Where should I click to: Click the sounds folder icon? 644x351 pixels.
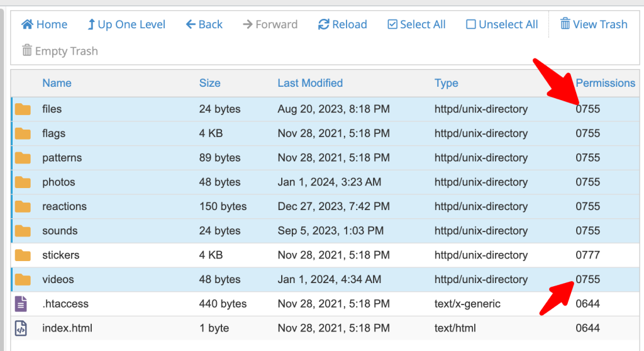23,231
